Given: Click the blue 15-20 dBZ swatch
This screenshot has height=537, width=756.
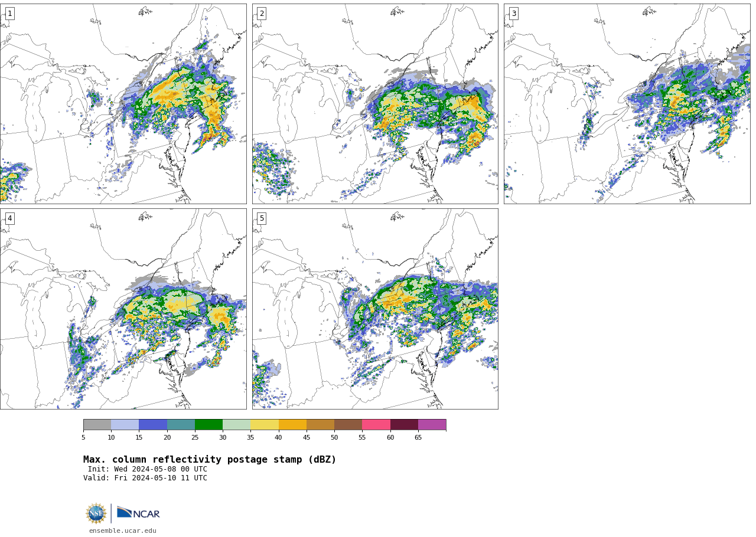Looking at the screenshot, I should click(x=153, y=425).
